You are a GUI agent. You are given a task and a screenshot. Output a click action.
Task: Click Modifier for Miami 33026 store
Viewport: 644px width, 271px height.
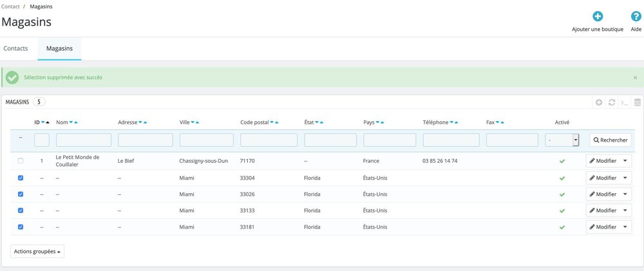point(603,194)
